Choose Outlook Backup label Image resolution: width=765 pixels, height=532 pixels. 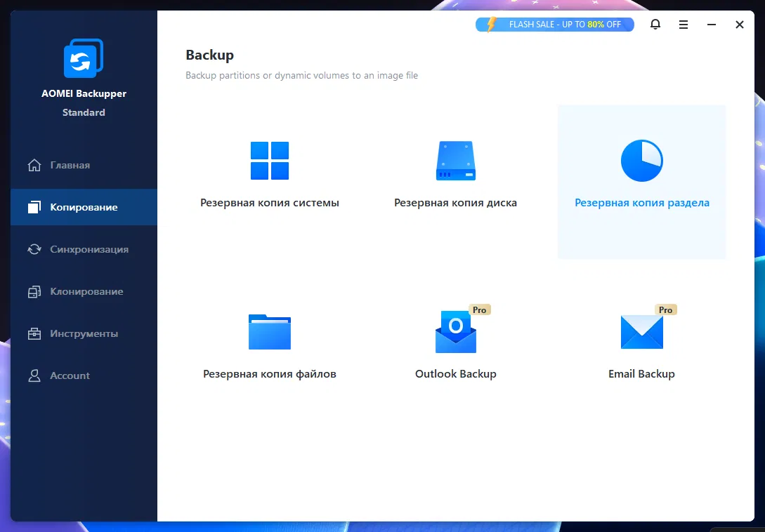coord(456,374)
